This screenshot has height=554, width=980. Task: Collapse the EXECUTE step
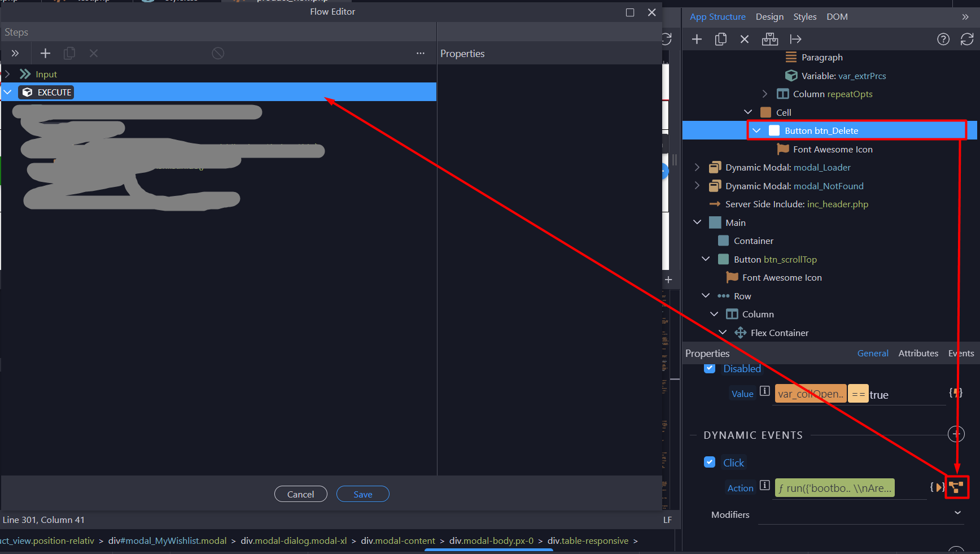8,92
